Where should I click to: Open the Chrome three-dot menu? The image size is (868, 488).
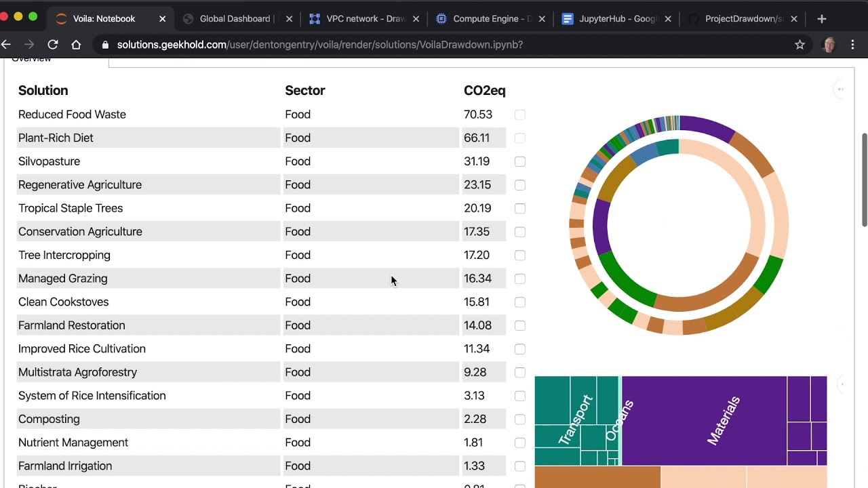tap(852, 45)
